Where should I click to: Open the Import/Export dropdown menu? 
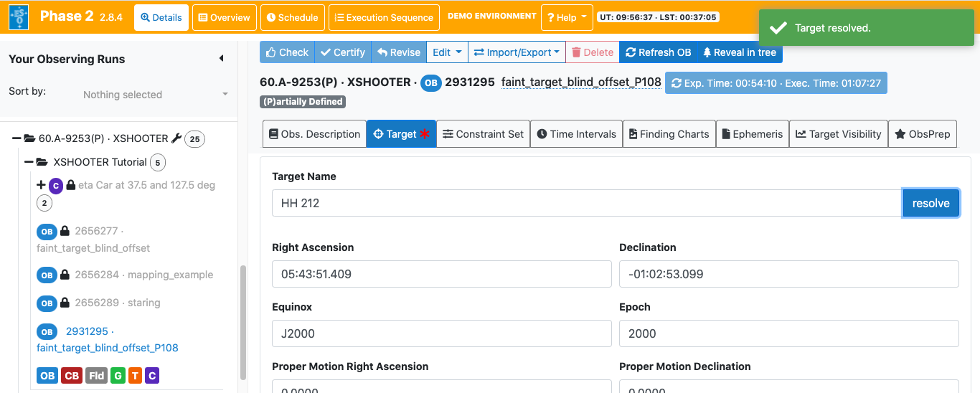tap(517, 52)
